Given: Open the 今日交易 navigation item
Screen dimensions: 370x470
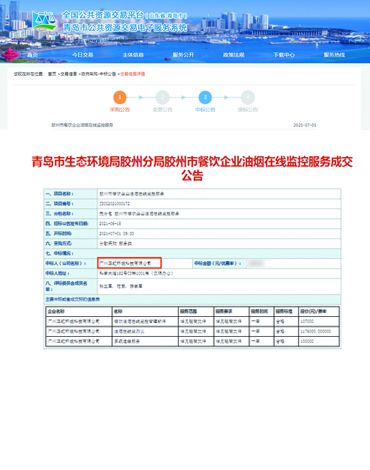Looking at the screenshot, I should pos(83,55).
